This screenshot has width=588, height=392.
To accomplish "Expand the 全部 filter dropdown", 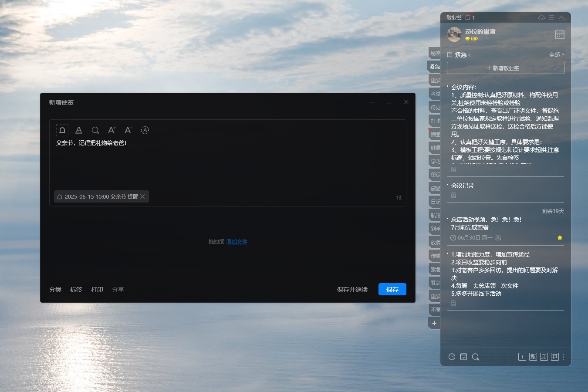I will click(x=556, y=55).
